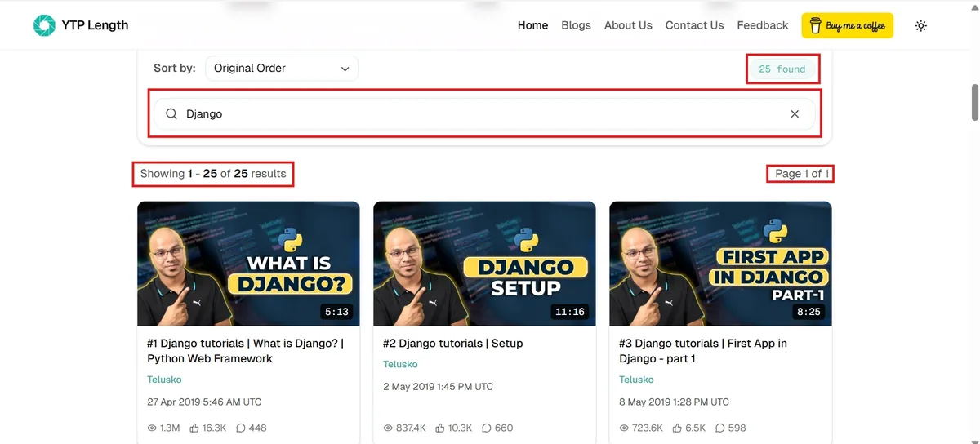Viewport: 980px width, 444px height.
Task: Open the Blogs nav item
Action: 576,25
